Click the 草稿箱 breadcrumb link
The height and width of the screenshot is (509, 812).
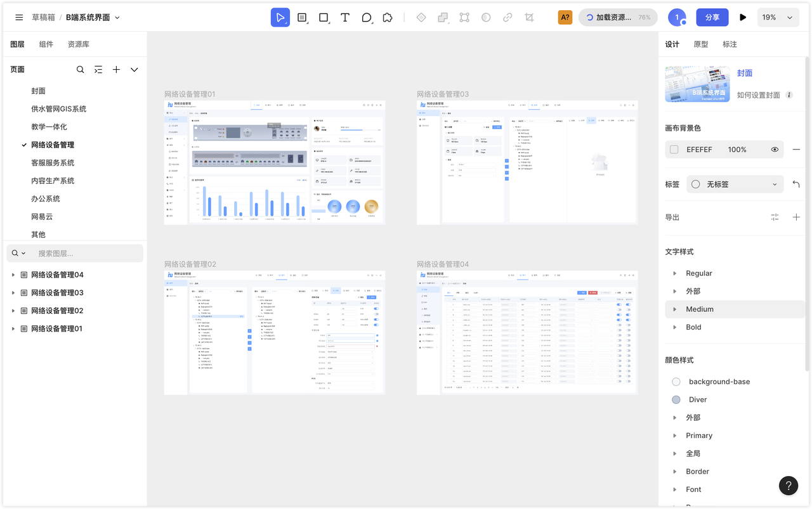coord(44,18)
